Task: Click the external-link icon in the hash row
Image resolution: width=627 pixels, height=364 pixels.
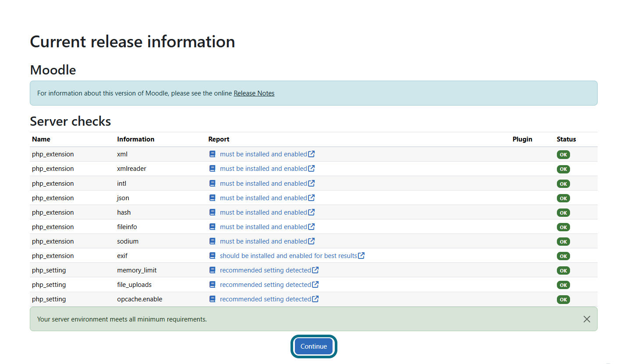Action: 312,212
